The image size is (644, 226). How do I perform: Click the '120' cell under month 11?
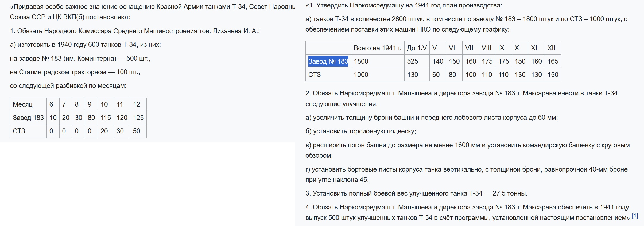coord(122,118)
